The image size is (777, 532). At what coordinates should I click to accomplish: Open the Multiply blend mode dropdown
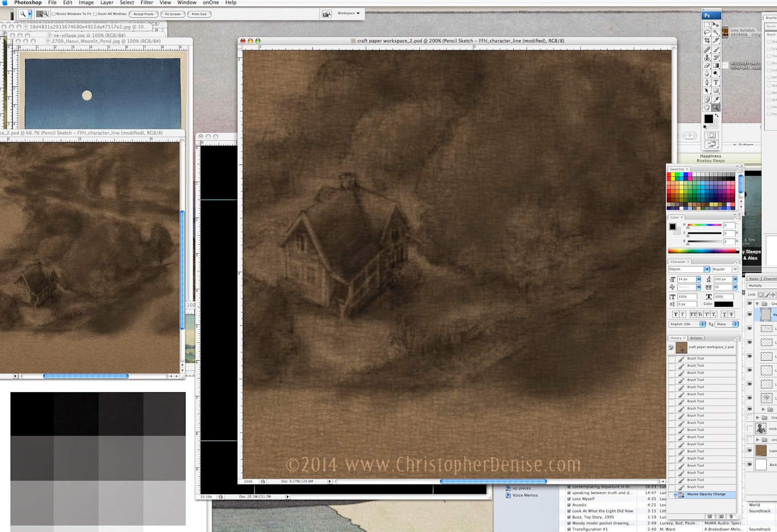(x=762, y=286)
